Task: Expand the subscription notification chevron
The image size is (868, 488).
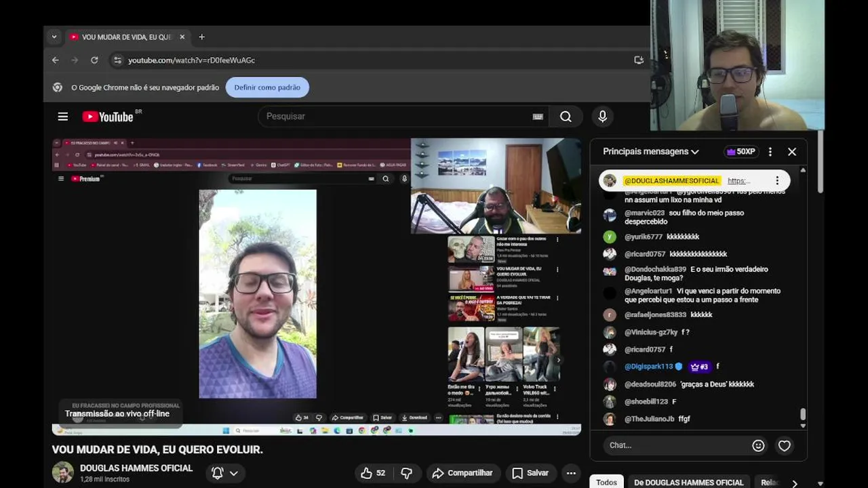Action: pyautogui.click(x=234, y=473)
